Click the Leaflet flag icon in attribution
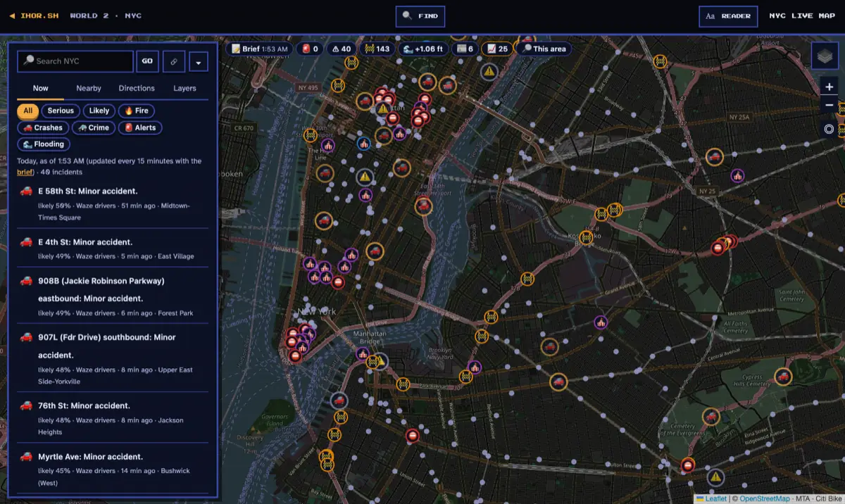845x504 pixels. [699, 498]
